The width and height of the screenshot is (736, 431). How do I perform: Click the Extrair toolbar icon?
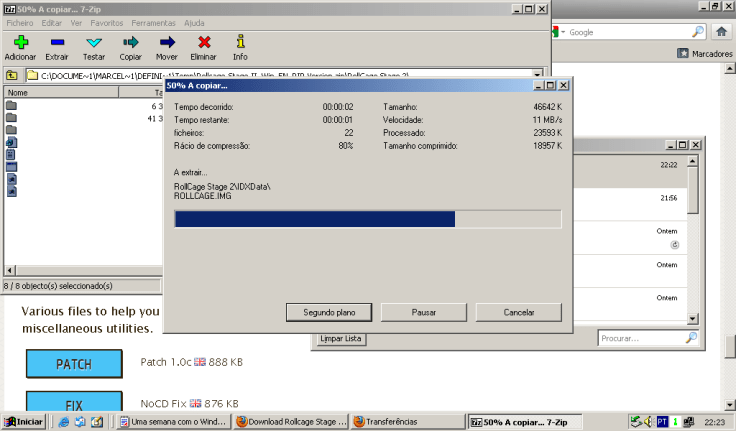(x=57, y=42)
